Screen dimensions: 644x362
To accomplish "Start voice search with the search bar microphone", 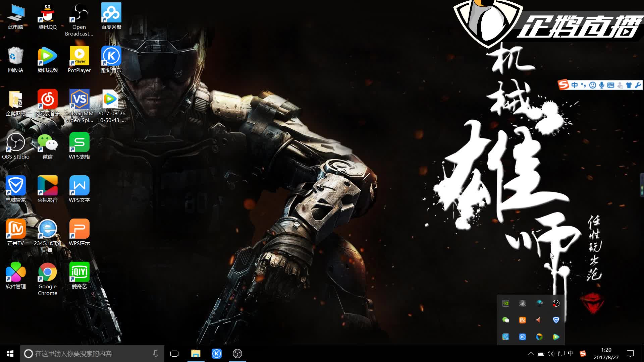I will [x=155, y=354].
